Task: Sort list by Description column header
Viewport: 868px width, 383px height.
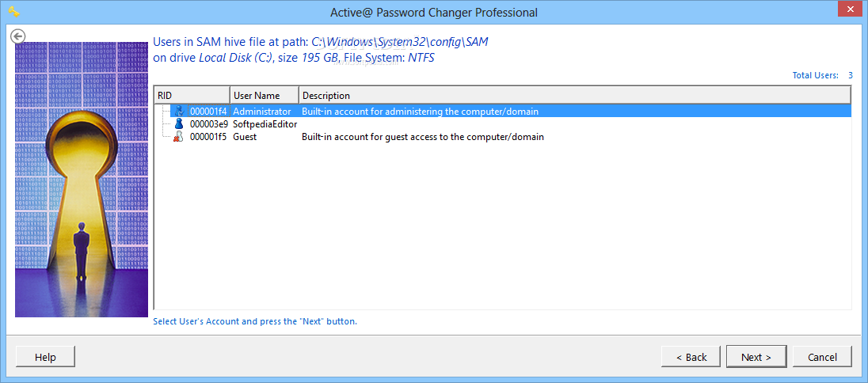Action: pyautogui.click(x=574, y=95)
